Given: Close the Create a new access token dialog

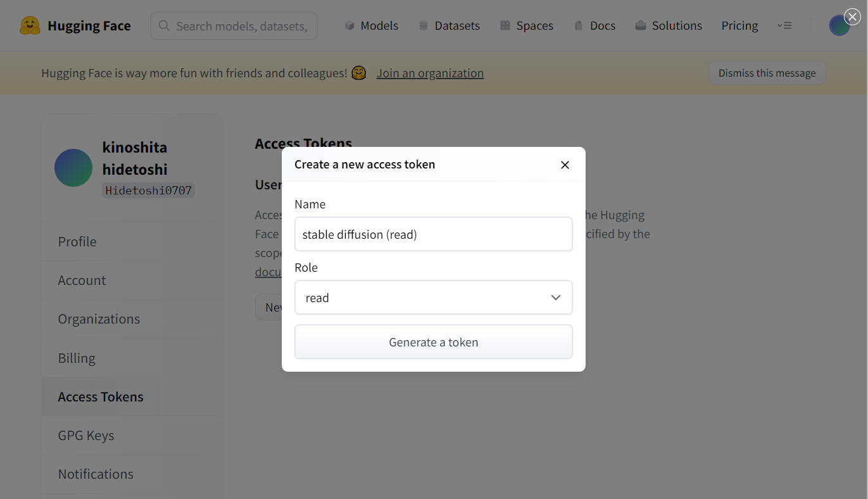Looking at the screenshot, I should click(x=565, y=165).
